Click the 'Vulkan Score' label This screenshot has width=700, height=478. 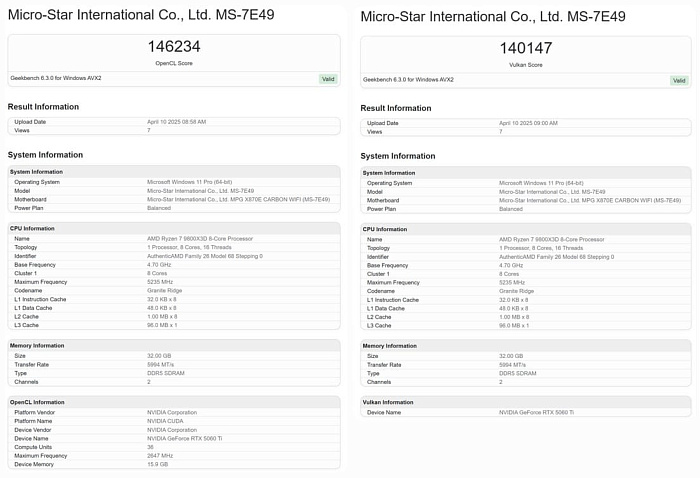(526, 65)
